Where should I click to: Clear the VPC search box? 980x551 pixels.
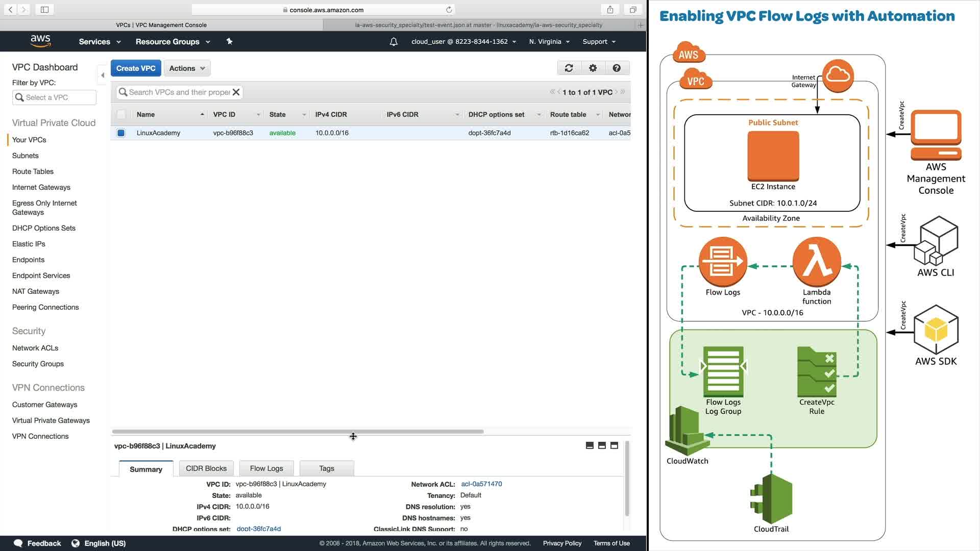(x=236, y=92)
